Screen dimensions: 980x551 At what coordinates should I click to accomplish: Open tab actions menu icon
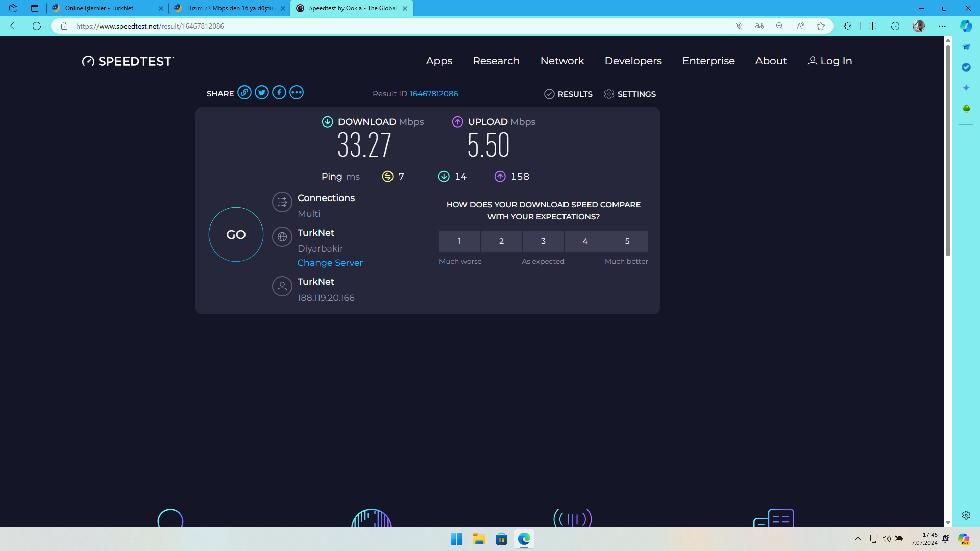click(x=35, y=8)
